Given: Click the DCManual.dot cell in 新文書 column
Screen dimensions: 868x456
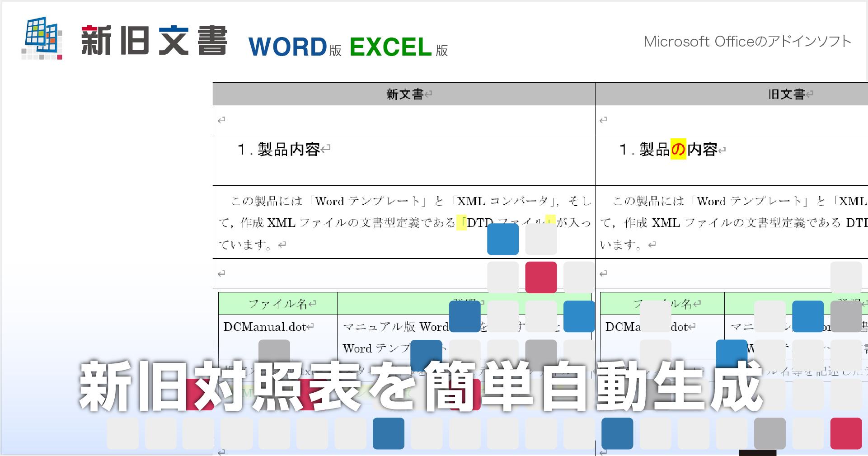Looking at the screenshot, I should (x=265, y=327).
